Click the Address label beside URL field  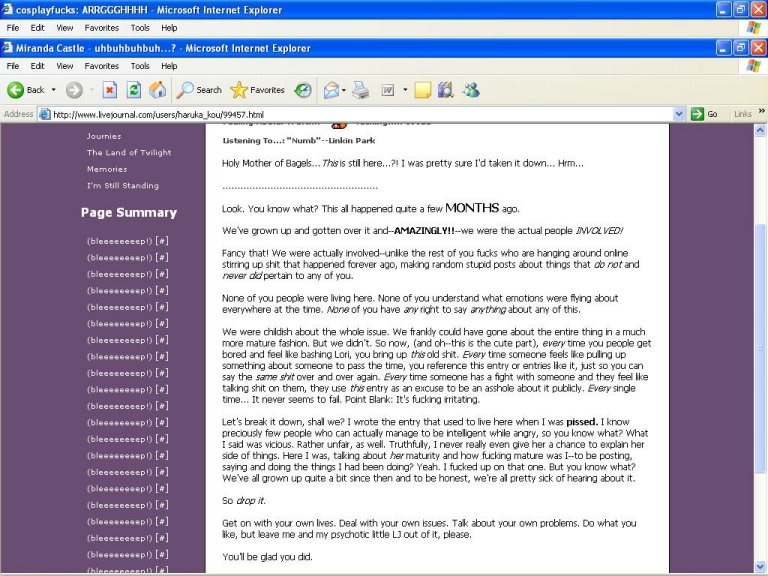[18, 114]
